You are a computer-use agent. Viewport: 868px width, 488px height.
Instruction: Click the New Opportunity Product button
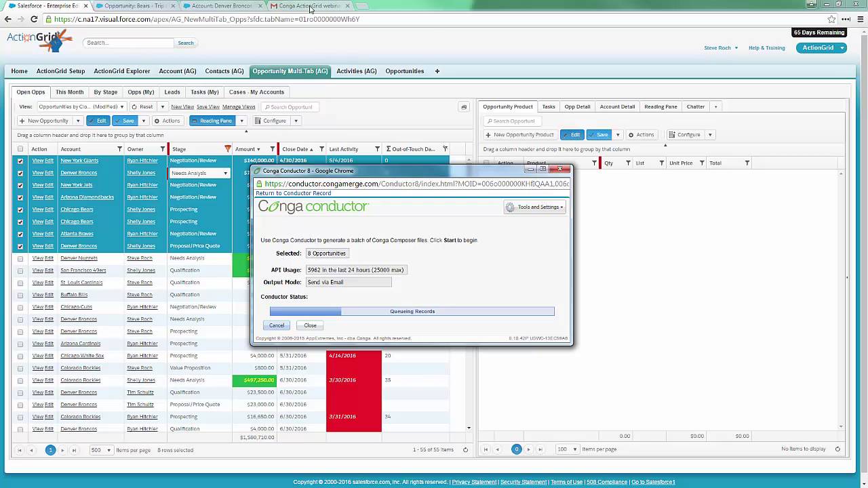(x=519, y=135)
